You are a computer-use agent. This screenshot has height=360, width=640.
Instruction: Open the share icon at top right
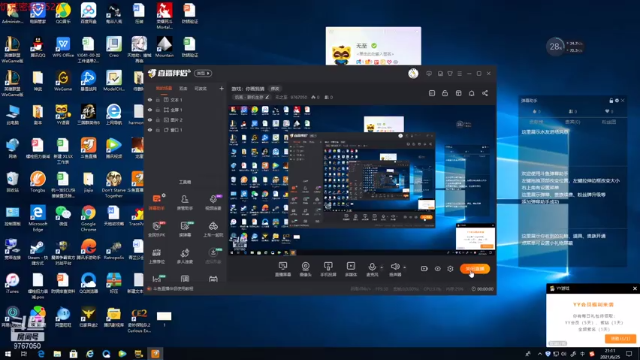point(485,93)
